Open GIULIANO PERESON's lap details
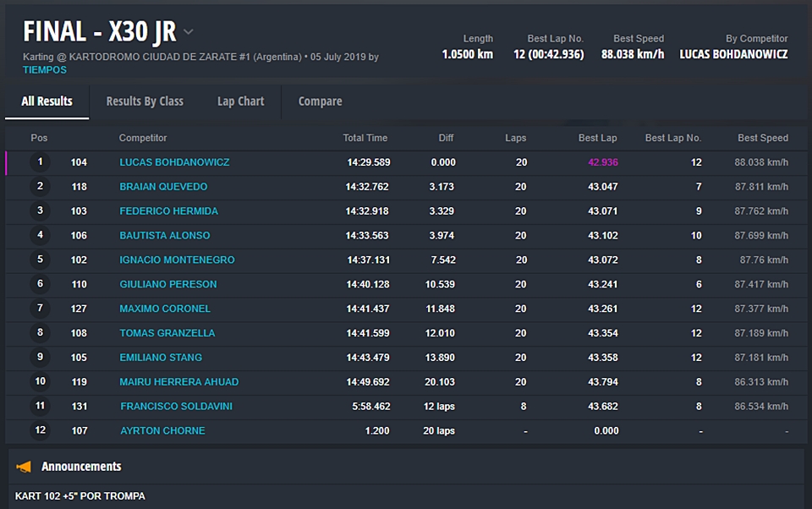 167,285
